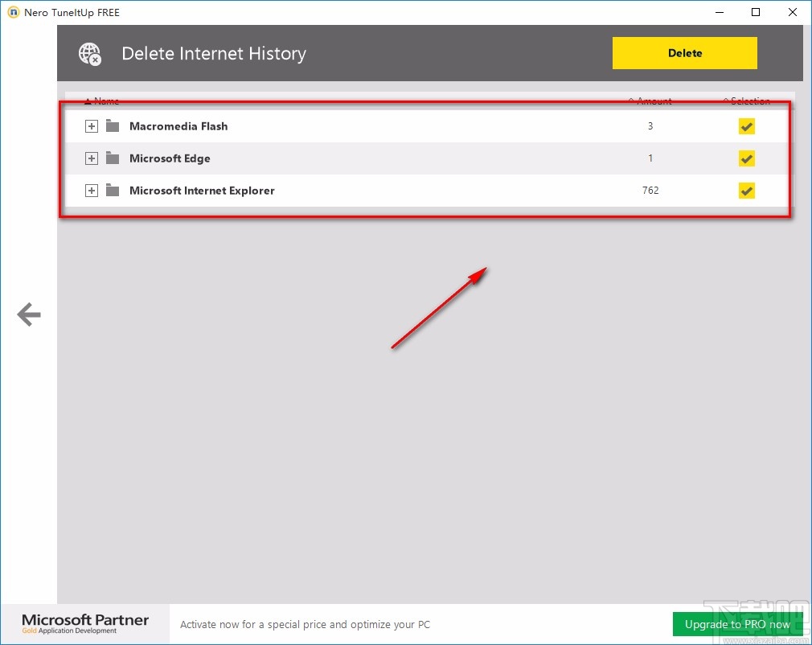Minimize the Nero TuneItUp window

point(720,12)
